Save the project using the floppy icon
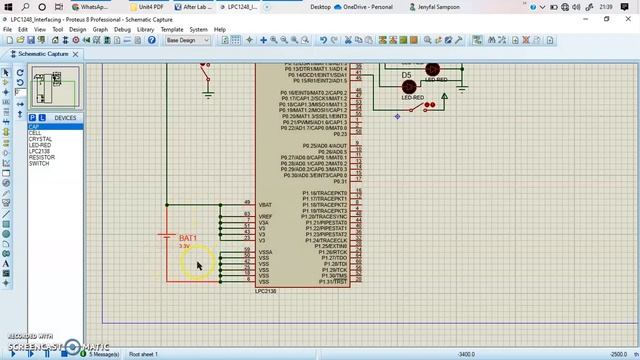The height and width of the screenshot is (360, 640). point(31,40)
